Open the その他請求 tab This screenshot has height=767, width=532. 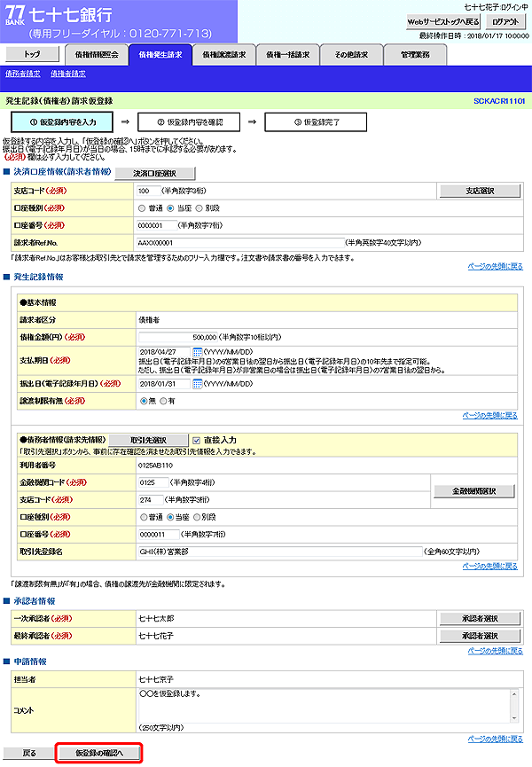point(351,55)
